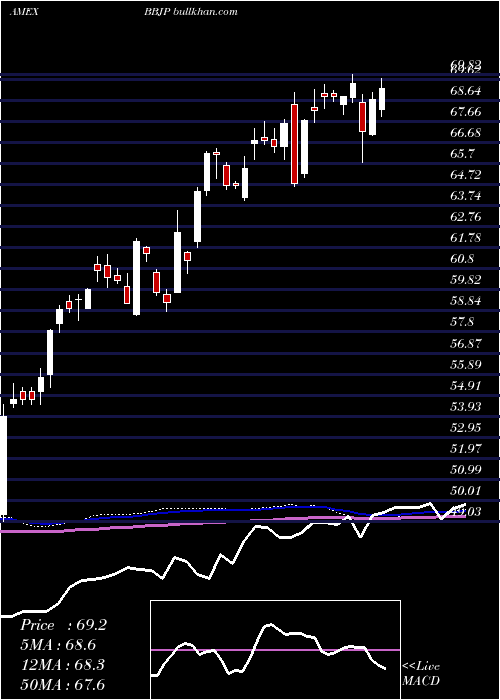Click the 58.84 axis value
This screenshot has height=700, width=500.
[x=466, y=301]
